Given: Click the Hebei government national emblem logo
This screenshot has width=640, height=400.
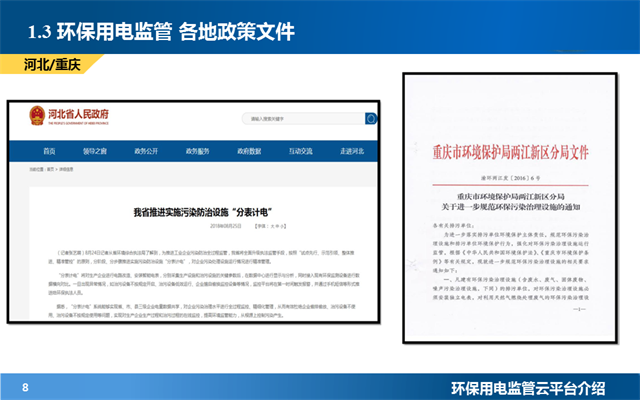Looking at the screenshot, I should (x=37, y=116).
